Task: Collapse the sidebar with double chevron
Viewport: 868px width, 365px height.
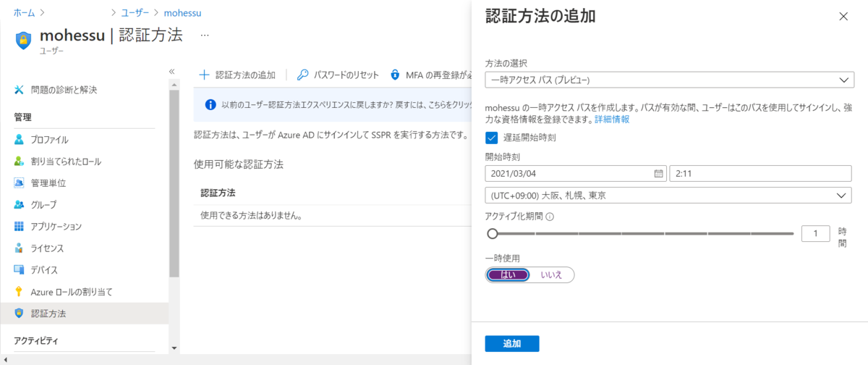Action: [172, 71]
